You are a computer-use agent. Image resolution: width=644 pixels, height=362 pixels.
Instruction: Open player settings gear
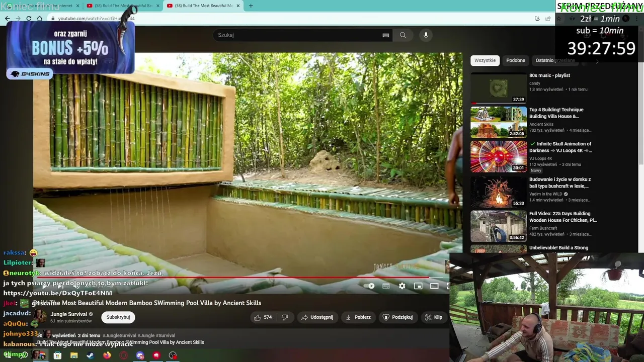tap(402, 286)
